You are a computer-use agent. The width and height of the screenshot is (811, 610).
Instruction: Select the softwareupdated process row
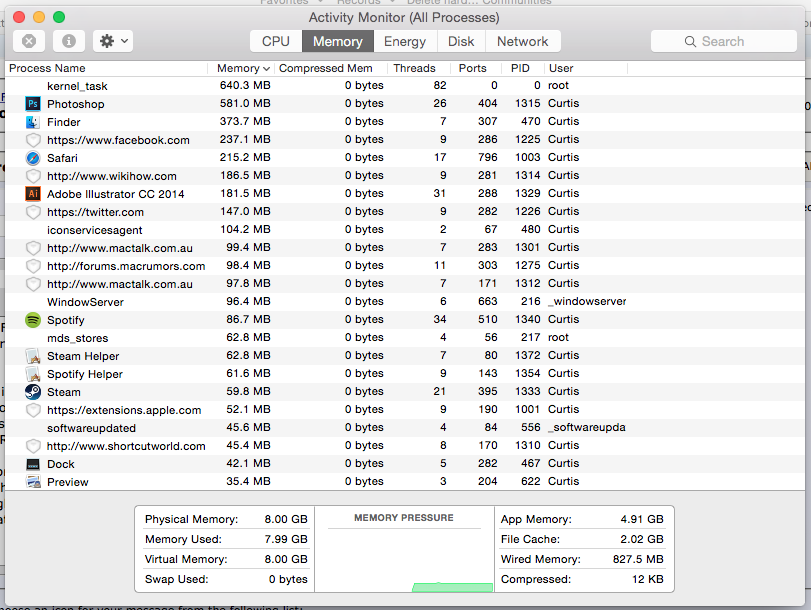pyautogui.click(x=405, y=428)
